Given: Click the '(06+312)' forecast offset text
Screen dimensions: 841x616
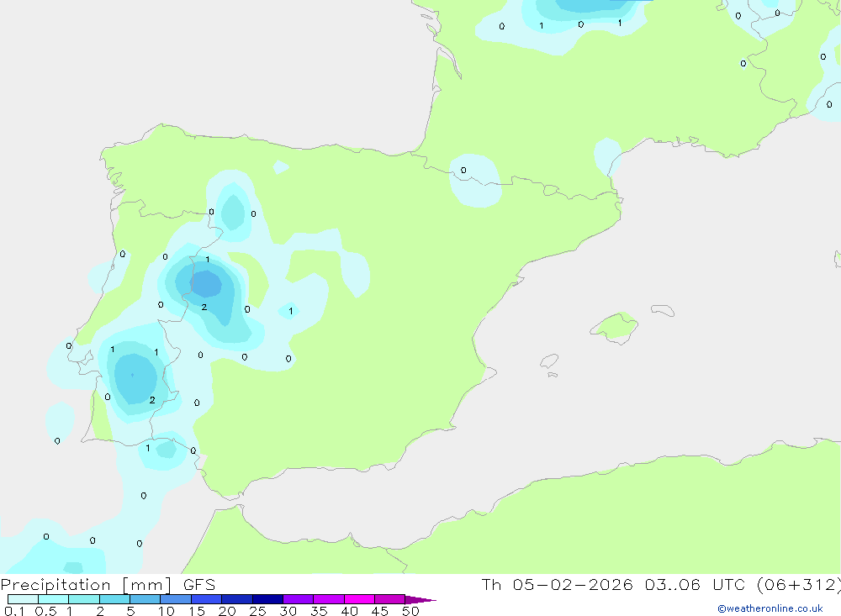Looking at the screenshot, I should point(799,585).
